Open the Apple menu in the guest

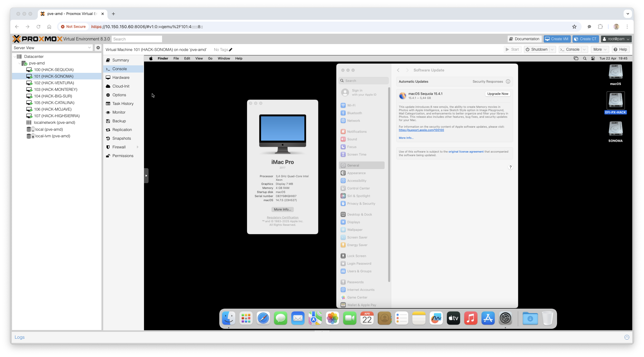coord(151,58)
